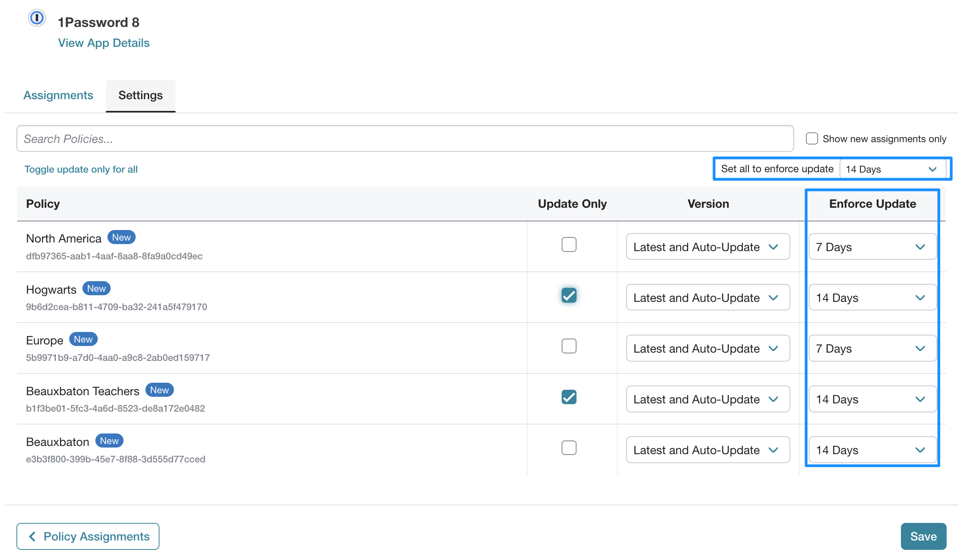Open Version dropdown for Beauxbaton policy

tap(708, 450)
